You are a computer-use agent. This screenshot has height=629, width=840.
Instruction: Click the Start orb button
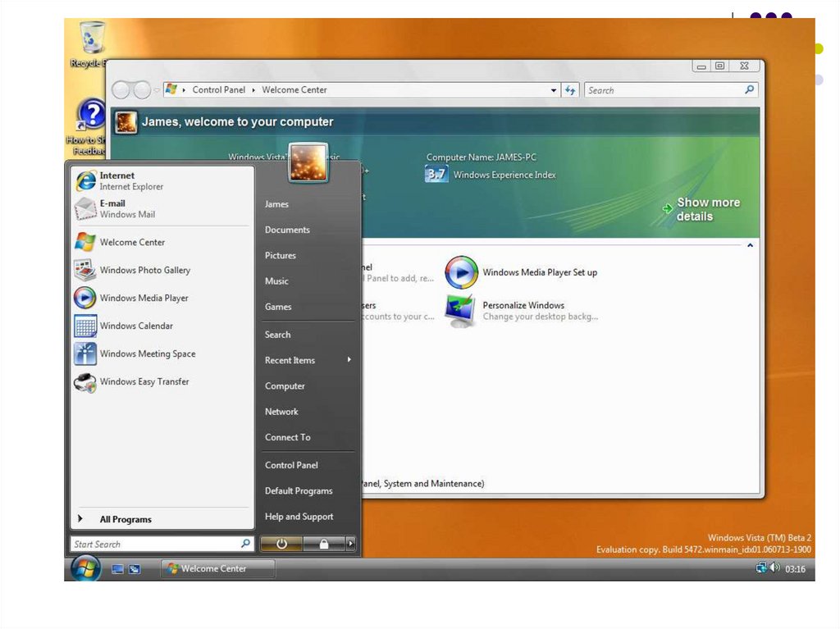tap(85, 568)
